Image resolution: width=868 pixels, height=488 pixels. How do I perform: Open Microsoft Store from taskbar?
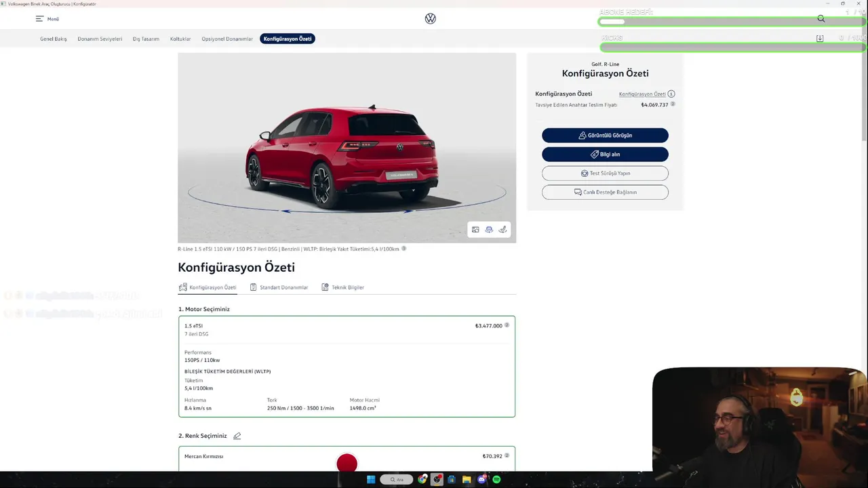452,480
